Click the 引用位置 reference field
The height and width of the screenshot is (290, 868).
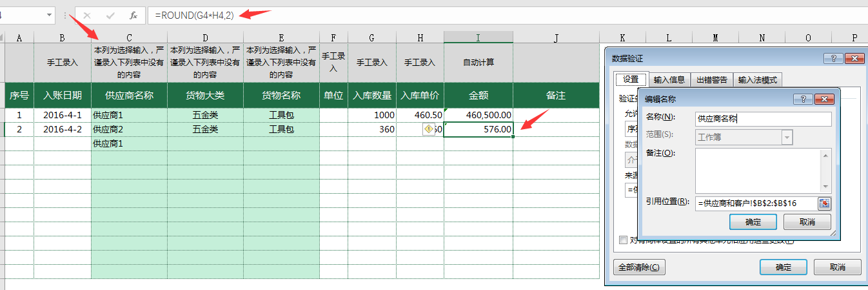[x=757, y=203]
